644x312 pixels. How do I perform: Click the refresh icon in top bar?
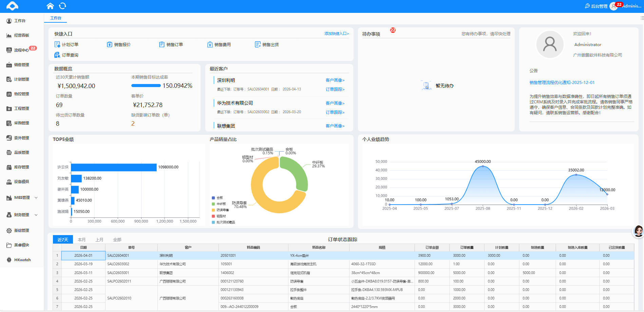(62, 6)
